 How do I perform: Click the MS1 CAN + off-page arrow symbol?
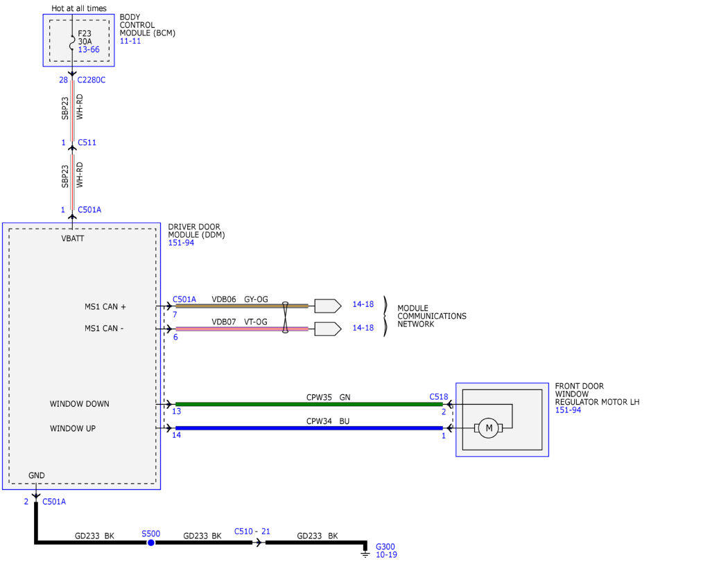coord(328,306)
